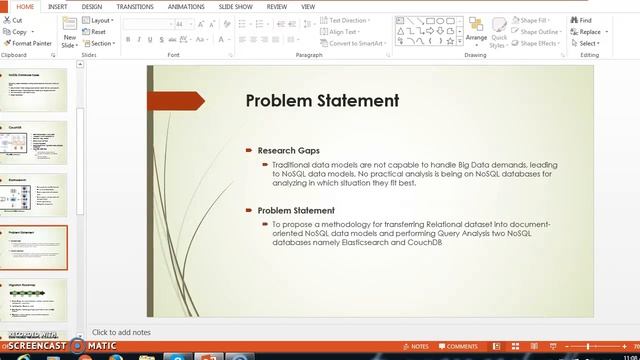Increase the font size
This screenshot has height=360, width=640.
201,24
